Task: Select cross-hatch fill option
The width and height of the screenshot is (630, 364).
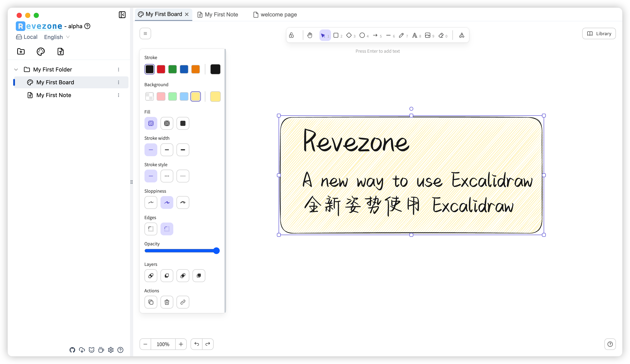Action: click(167, 123)
